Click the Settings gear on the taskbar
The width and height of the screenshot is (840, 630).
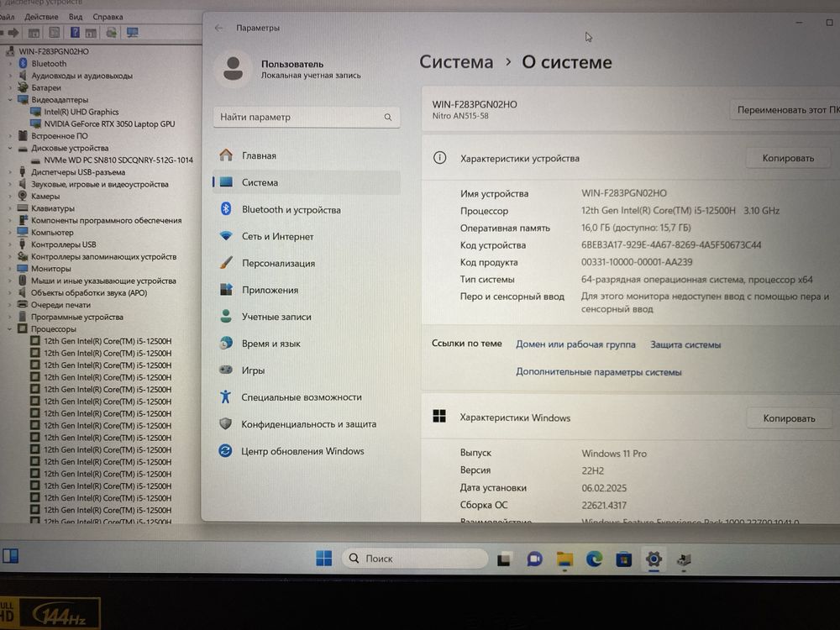(x=654, y=559)
